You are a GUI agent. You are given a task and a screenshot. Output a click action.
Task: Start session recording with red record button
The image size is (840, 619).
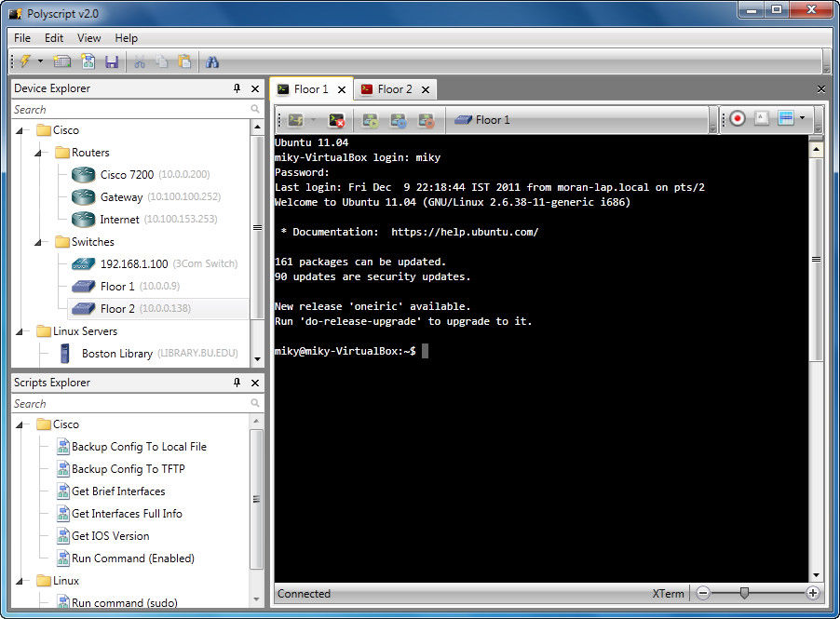tap(738, 119)
